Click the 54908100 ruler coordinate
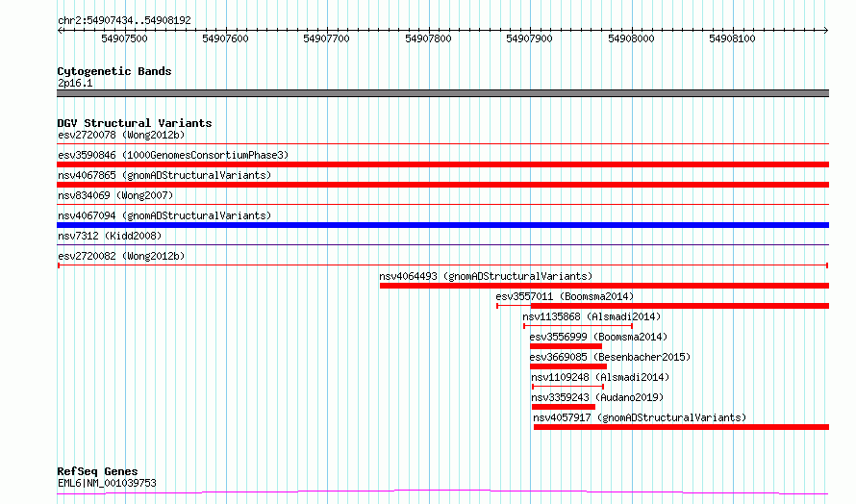 [x=732, y=38]
